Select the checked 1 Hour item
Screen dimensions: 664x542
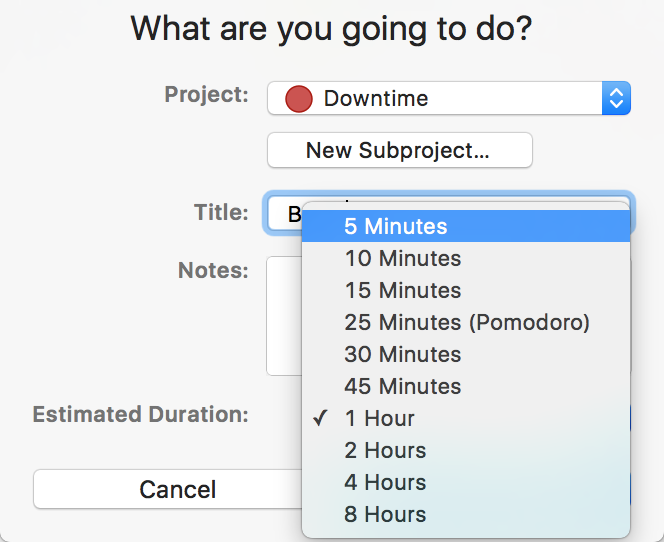pos(466,418)
